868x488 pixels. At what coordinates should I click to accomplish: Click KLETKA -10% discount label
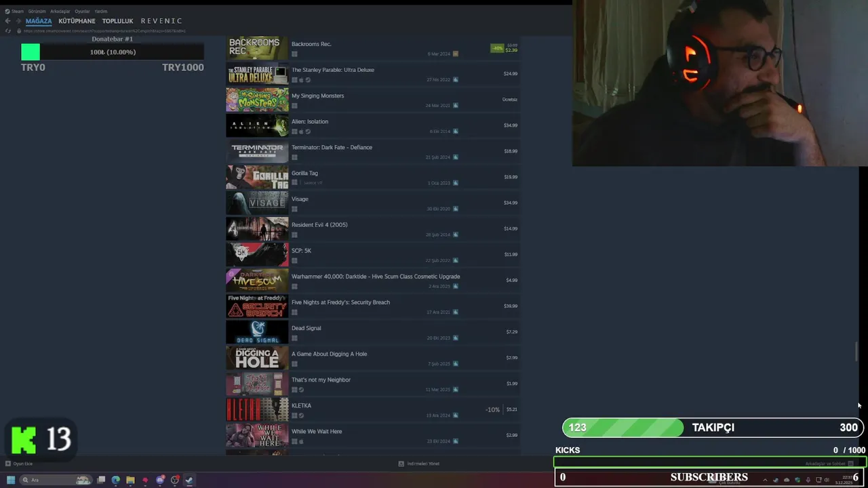[x=492, y=409]
